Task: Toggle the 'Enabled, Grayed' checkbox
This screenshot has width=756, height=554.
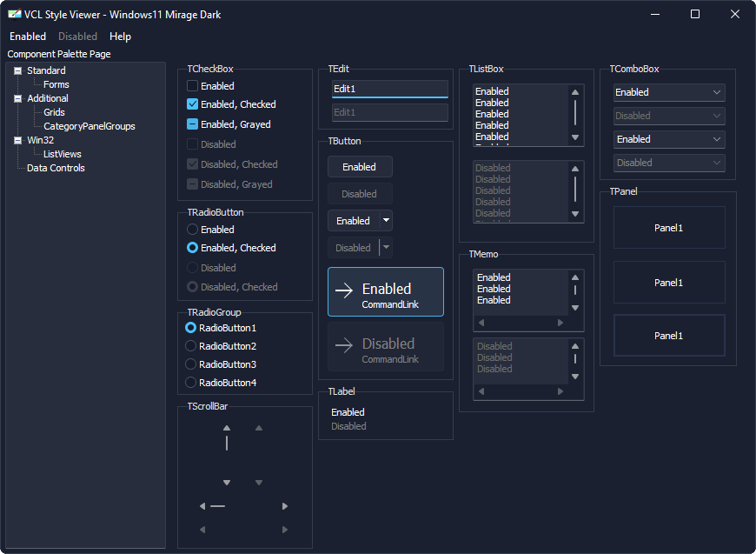Action: [192, 124]
